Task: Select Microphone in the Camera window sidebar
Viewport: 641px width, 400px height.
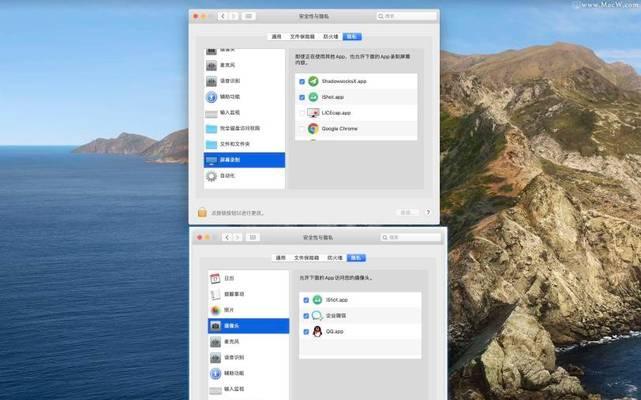Action: coord(248,342)
